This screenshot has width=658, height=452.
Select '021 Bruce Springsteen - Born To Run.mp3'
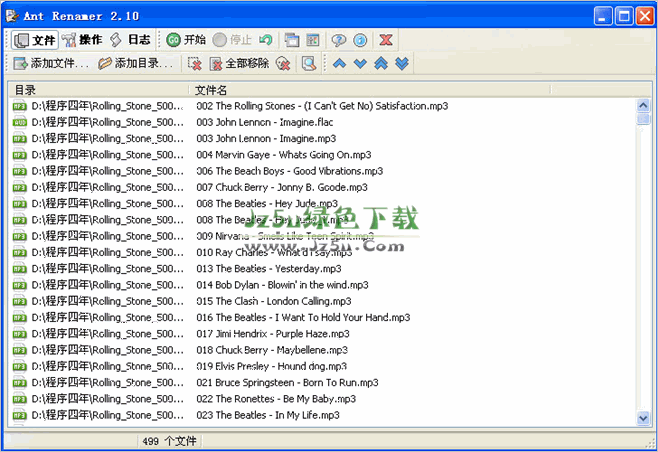[287, 383]
